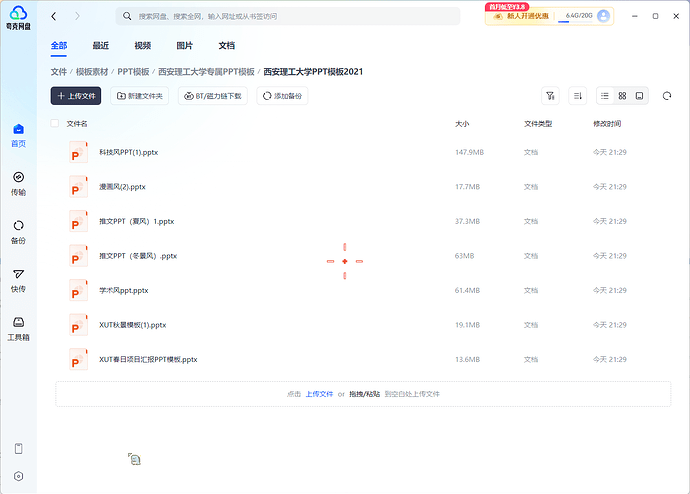690x494 pixels.
Task: Open the 首页 home sidebar icon
Action: point(18,135)
